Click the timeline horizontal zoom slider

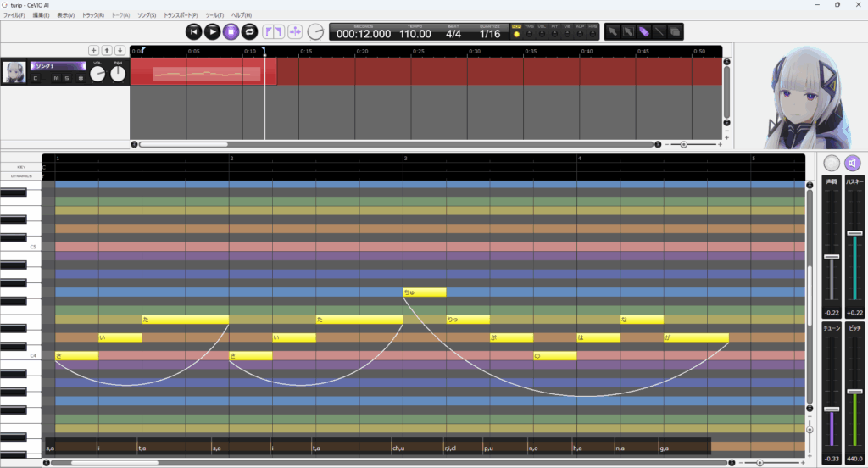pos(684,144)
